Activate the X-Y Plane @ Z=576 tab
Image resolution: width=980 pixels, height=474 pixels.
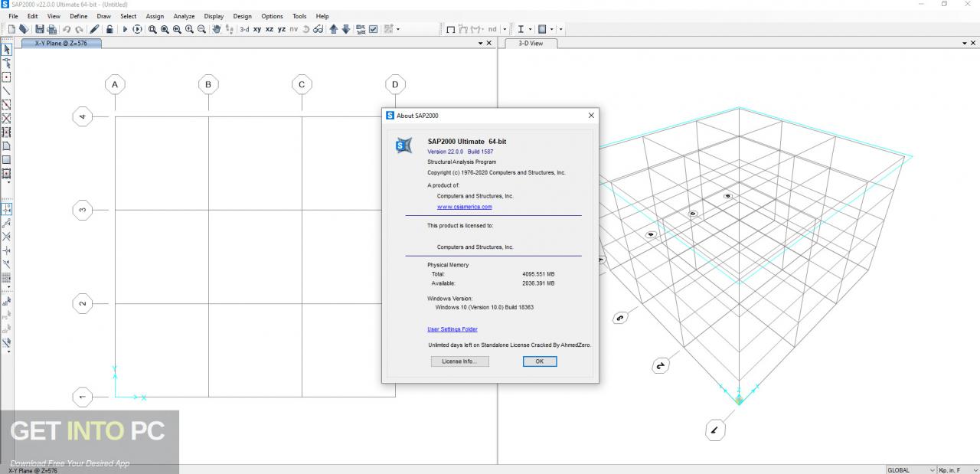click(61, 44)
